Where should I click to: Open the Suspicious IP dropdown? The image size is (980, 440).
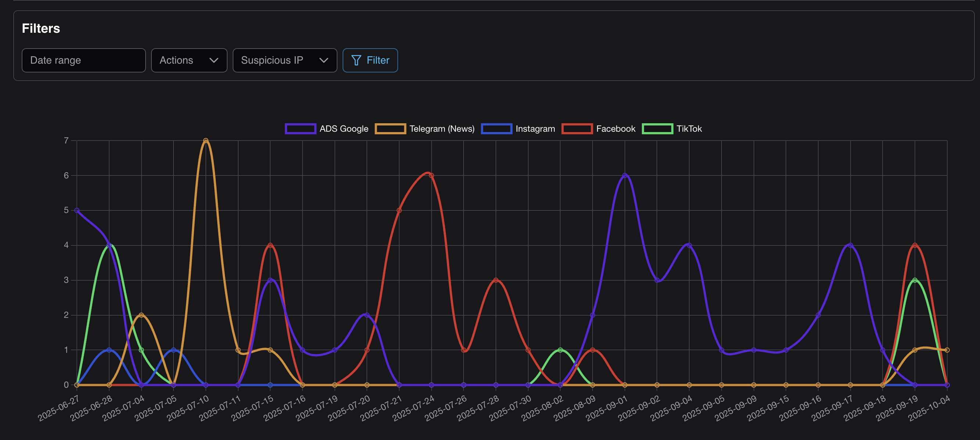[285, 60]
